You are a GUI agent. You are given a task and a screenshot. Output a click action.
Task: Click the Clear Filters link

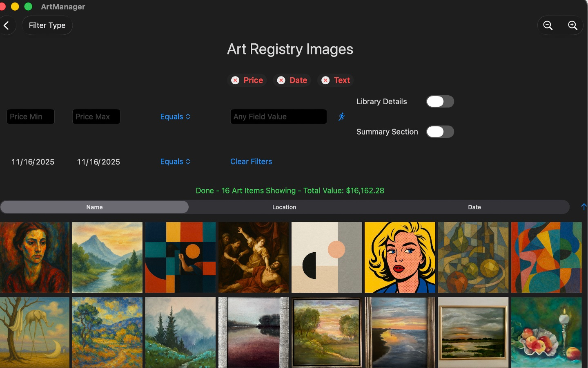(x=251, y=162)
